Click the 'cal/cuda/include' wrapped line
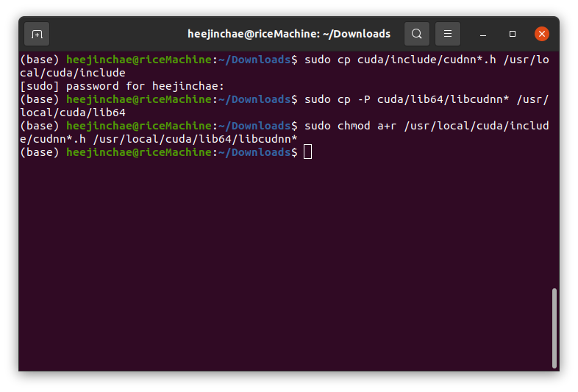The image size is (578, 392). click(73, 73)
